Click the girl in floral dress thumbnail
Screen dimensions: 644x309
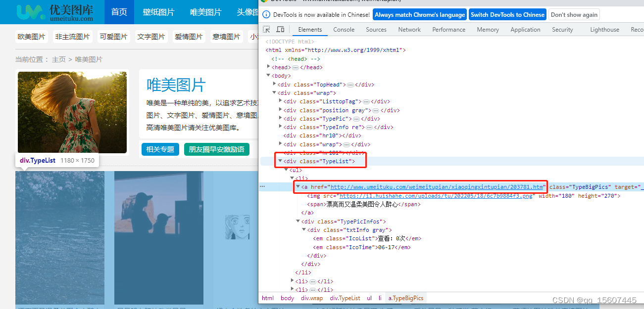pos(72,112)
